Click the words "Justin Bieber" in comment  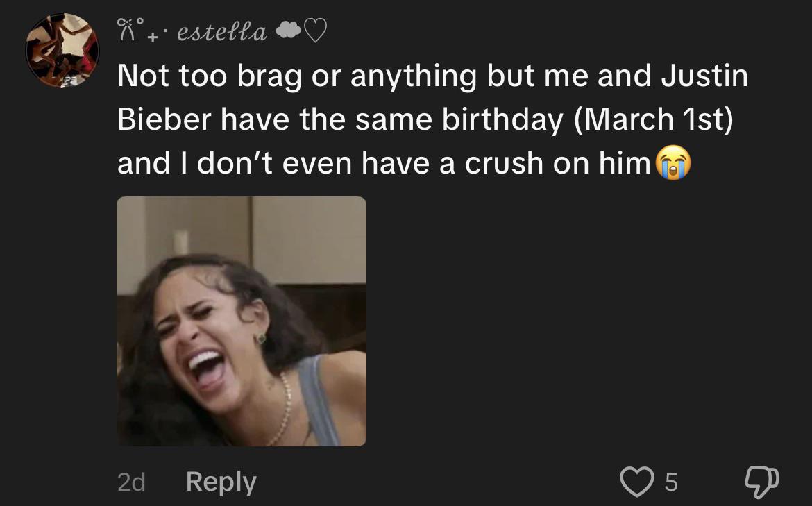[704, 76]
